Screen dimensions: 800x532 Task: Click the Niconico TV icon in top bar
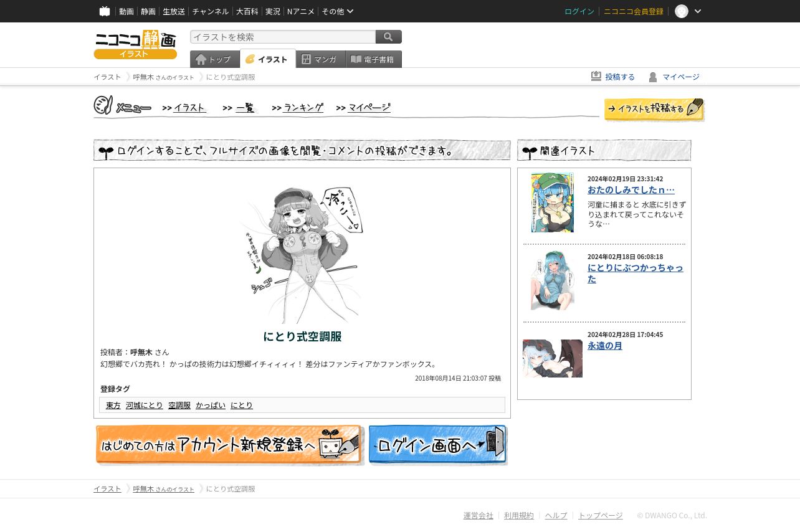pyautogui.click(x=105, y=11)
